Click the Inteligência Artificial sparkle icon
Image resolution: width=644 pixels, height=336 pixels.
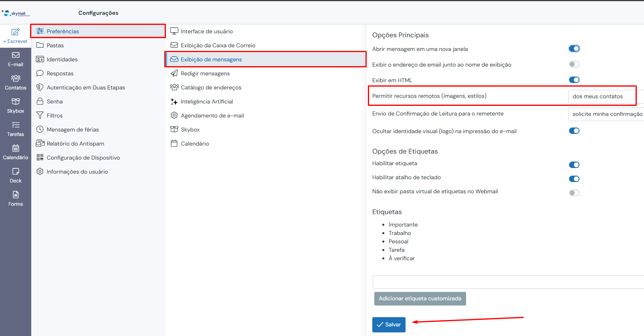point(174,102)
